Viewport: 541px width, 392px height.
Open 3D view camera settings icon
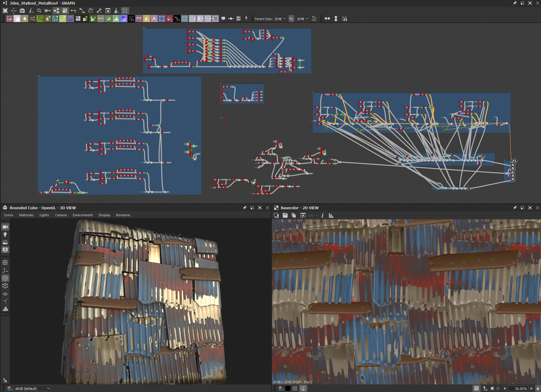[5, 227]
